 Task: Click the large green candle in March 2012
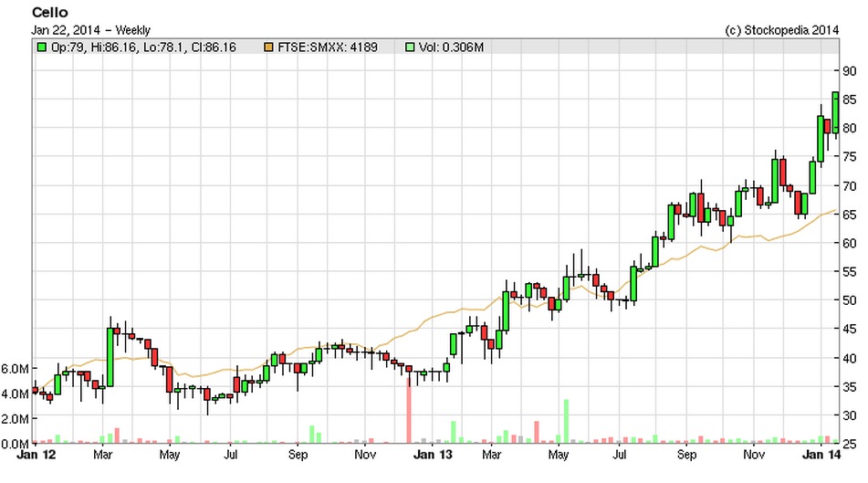[110, 357]
